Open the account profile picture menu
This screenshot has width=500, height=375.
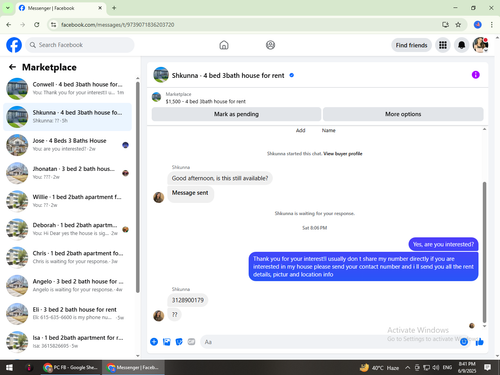pos(480,45)
